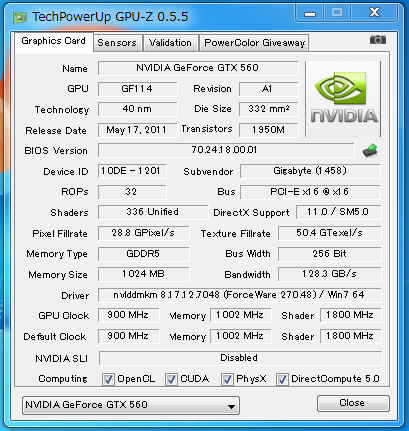This screenshot has width=409, height=431.
Task: Minimize the GPU-Z window
Action: pos(310,13)
